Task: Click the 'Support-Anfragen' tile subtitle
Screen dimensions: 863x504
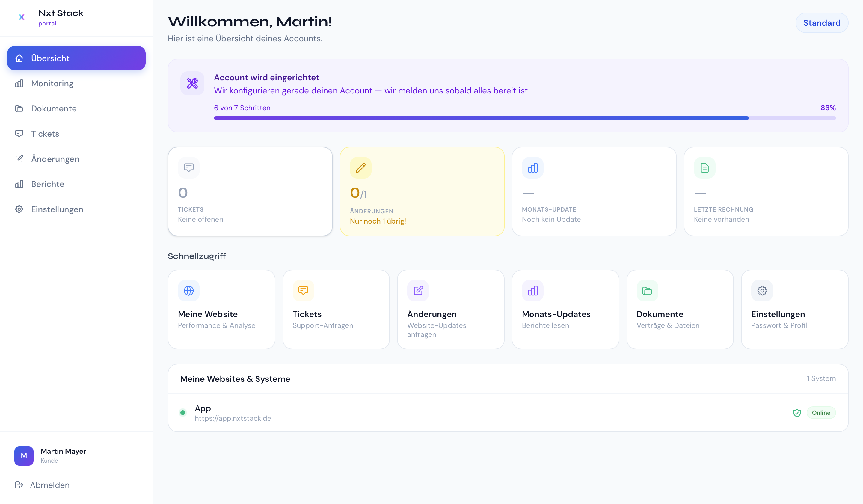Action: click(323, 325)
